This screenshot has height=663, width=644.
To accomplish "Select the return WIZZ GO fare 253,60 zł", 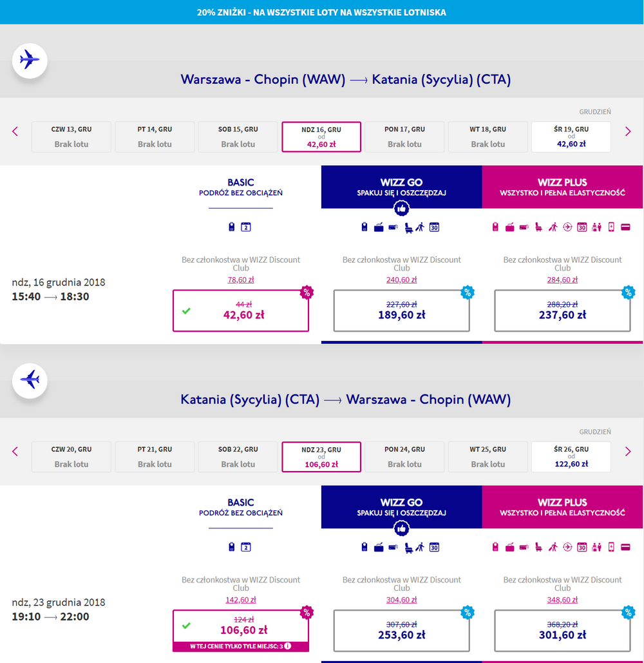I will [x=401, y=631].
